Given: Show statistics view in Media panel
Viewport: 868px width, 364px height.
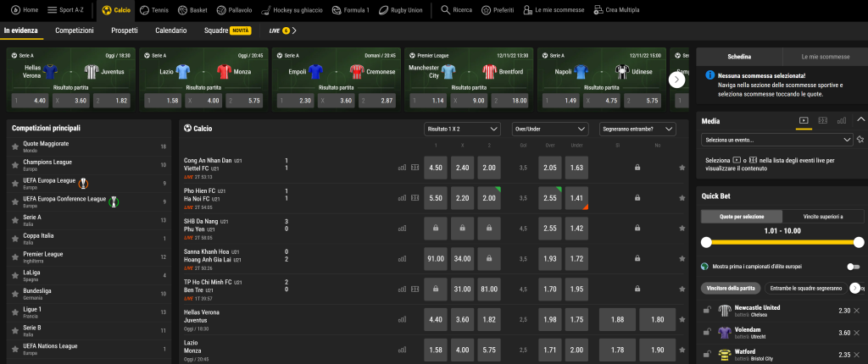Looking at the screenshot, I should coord(842,120).
